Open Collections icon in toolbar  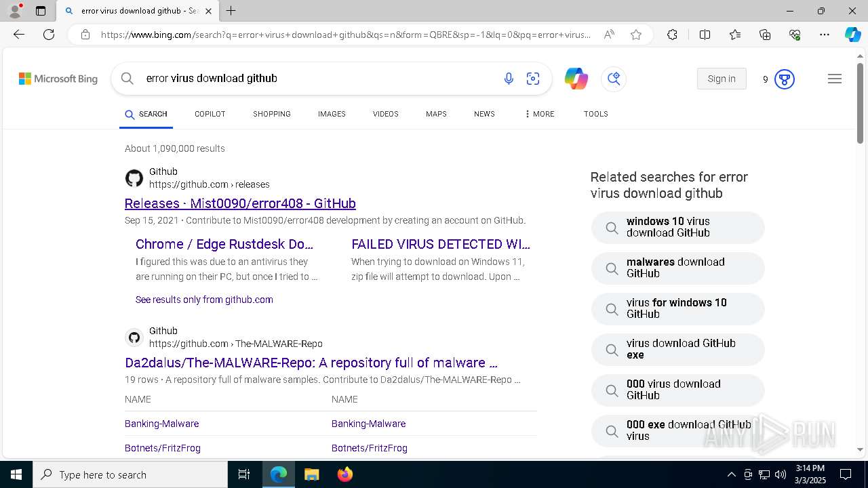pyautogui.click(x=765, y=35)
